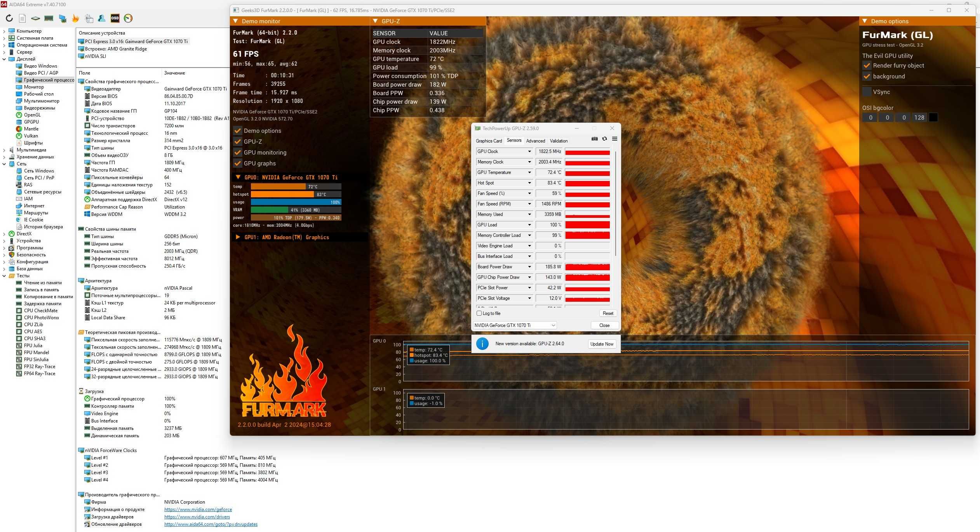Screen dimensions: 980x532
Task: Select DirectX node in AIDA64 tree
Action: pyautogui.click(x=24, y=234)
